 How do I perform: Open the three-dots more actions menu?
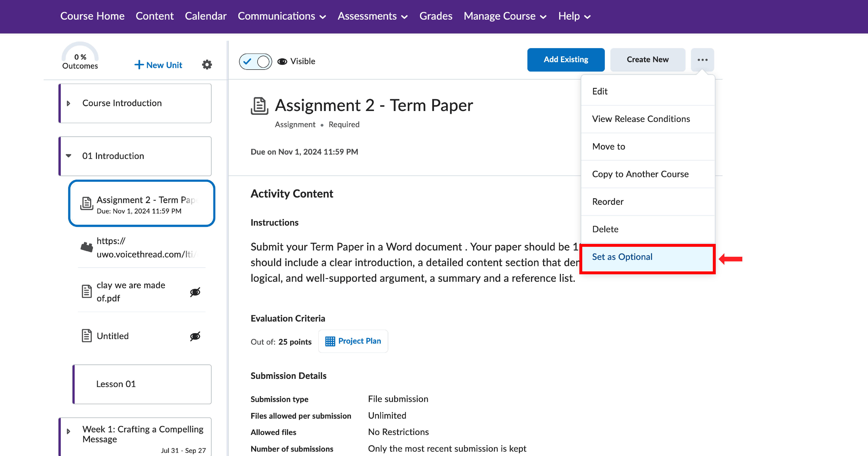point(702,60)
